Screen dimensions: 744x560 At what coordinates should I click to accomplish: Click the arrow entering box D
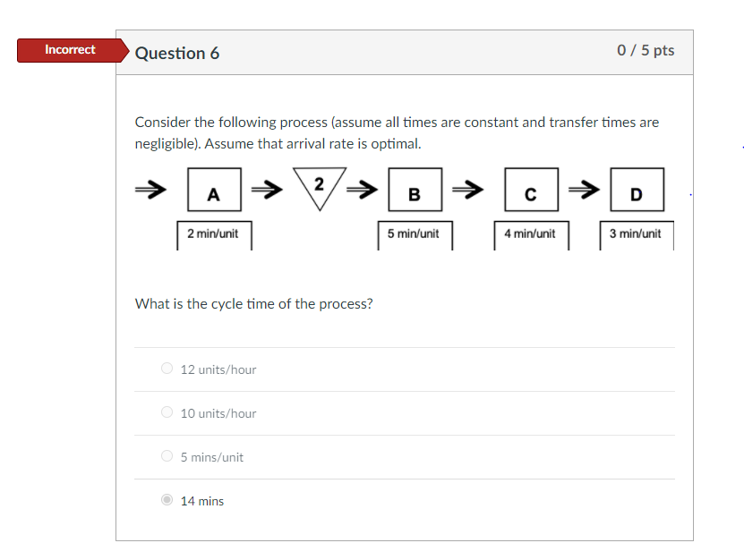pyautogui.click(x=586, y=189)
